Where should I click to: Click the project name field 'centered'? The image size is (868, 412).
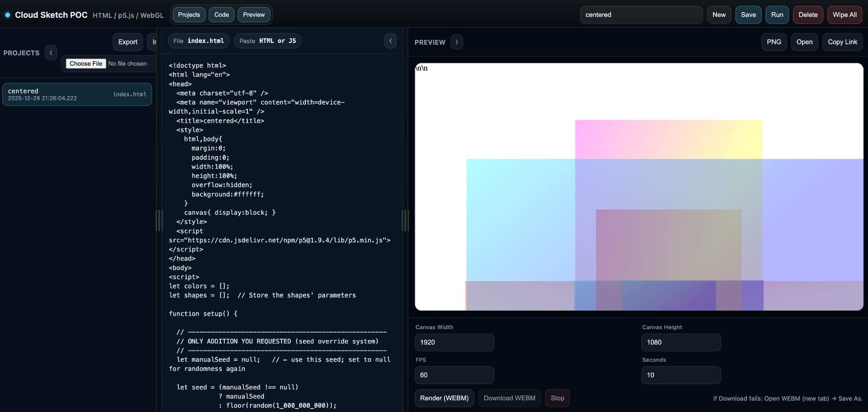[x=641, y=15]
